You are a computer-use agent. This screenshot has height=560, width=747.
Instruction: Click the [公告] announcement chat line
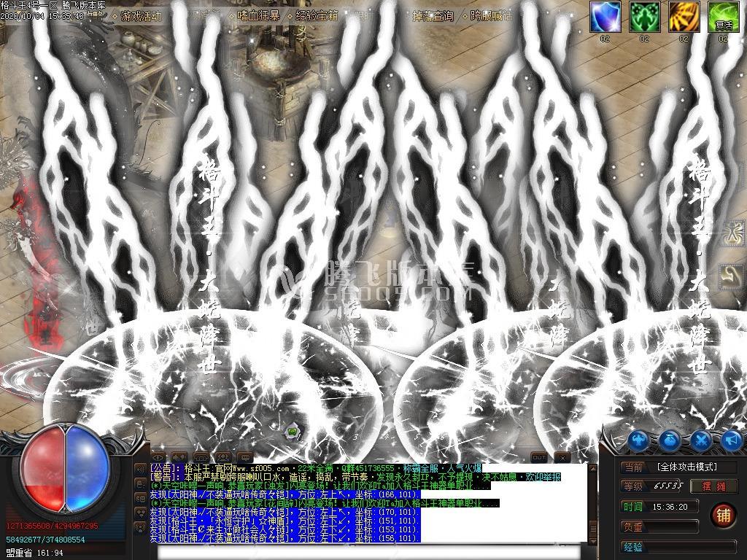point(316,469)
